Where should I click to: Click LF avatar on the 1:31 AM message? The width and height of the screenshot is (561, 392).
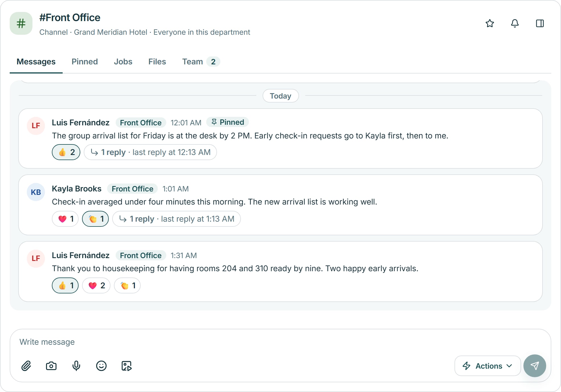(x=36, y=258)
